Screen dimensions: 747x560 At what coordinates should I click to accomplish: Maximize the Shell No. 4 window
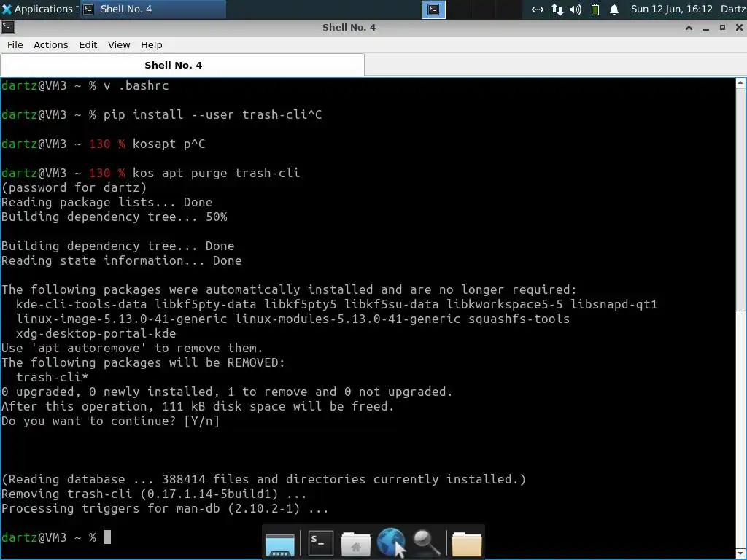[722, 28]
